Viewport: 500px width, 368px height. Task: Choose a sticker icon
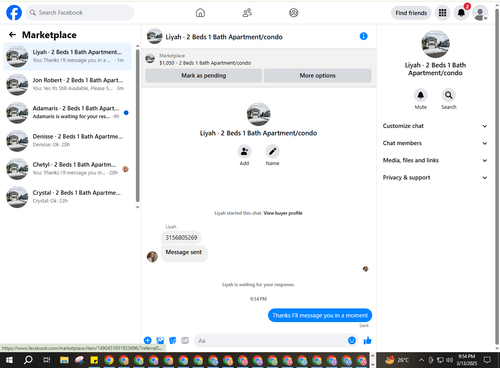(x=173, y=340)
